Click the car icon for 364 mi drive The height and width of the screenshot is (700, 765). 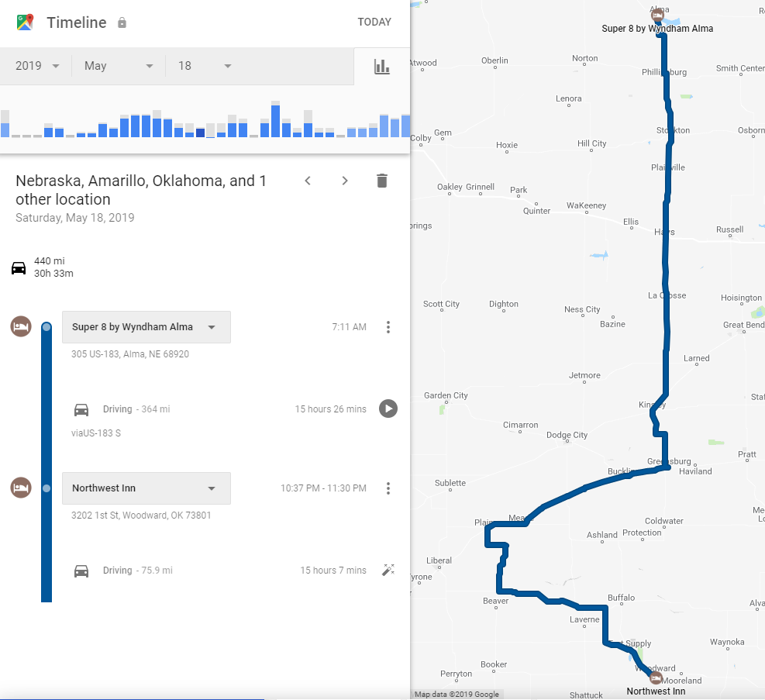point(81,410)
